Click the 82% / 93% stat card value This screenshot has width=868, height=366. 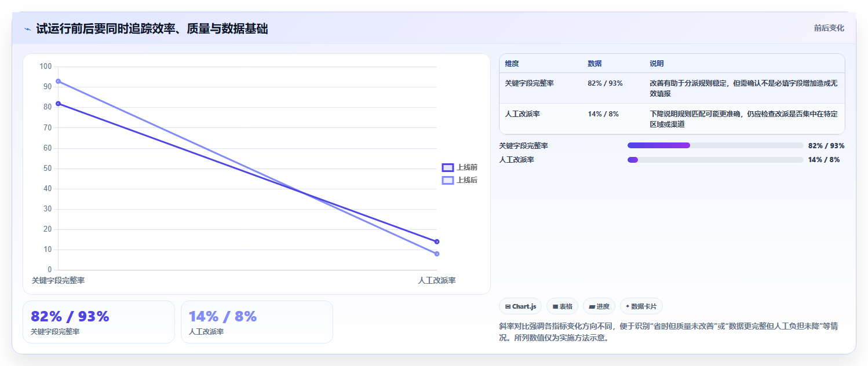[70, 317]
